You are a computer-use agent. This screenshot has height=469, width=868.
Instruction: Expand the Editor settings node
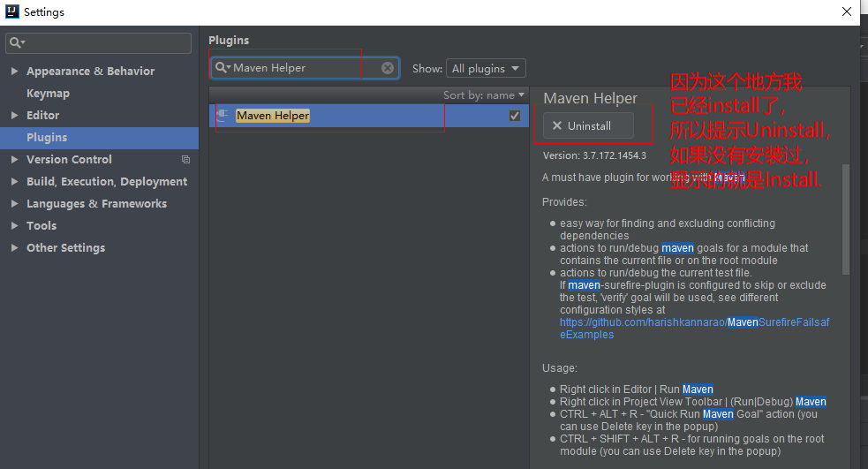[14, 116]
